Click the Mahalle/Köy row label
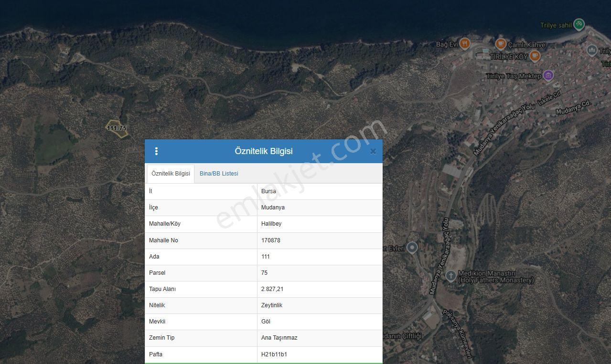Screen dimensions: 611x364 pyautogui.click(x=165, y=224)
